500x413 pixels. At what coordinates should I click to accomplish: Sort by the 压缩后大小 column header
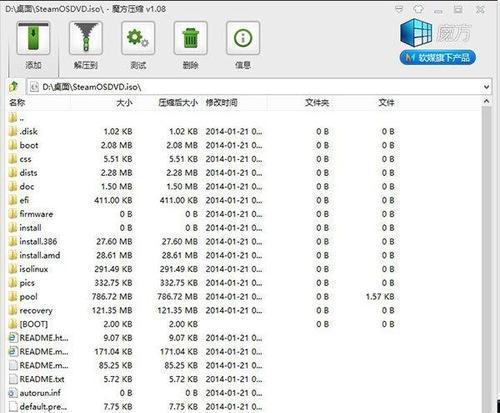click(x=178, y=103)
